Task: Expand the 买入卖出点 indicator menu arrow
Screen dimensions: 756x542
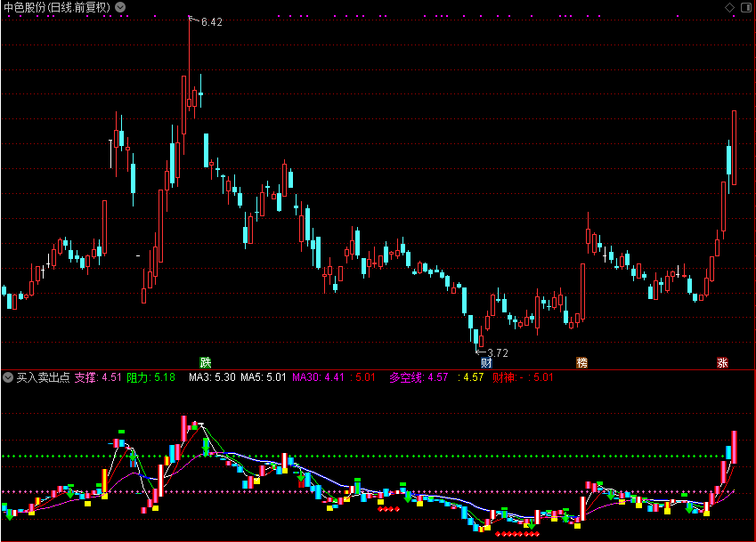Action: [x=8, y=377]
